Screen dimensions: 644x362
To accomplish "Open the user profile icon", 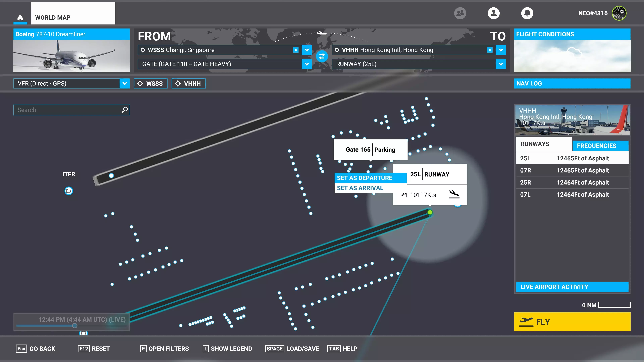I will click(494, 13).
